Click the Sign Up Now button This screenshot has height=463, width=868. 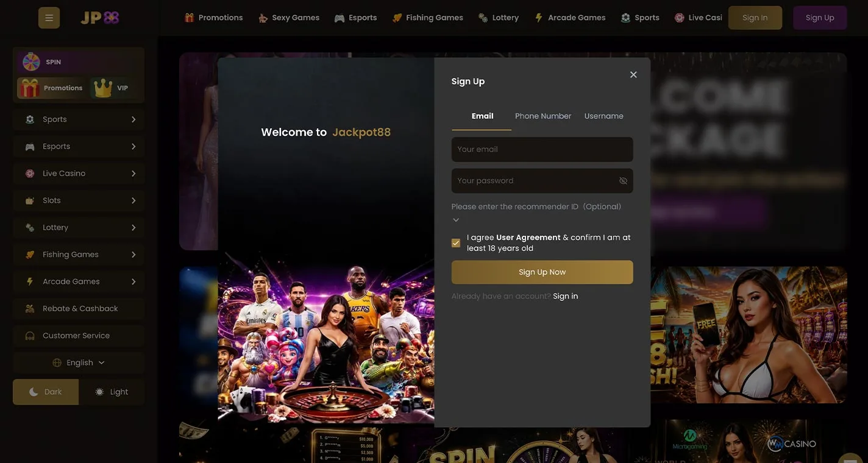coord(542,272)
